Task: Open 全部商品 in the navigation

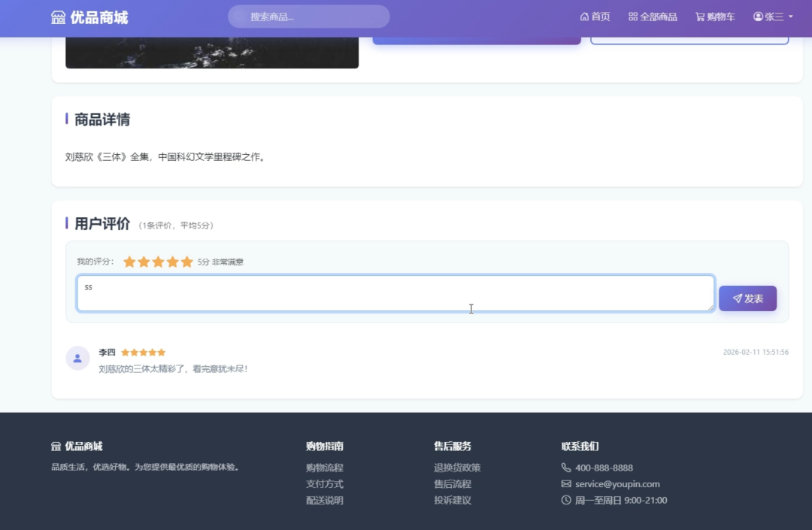Action: pos(653,17)
